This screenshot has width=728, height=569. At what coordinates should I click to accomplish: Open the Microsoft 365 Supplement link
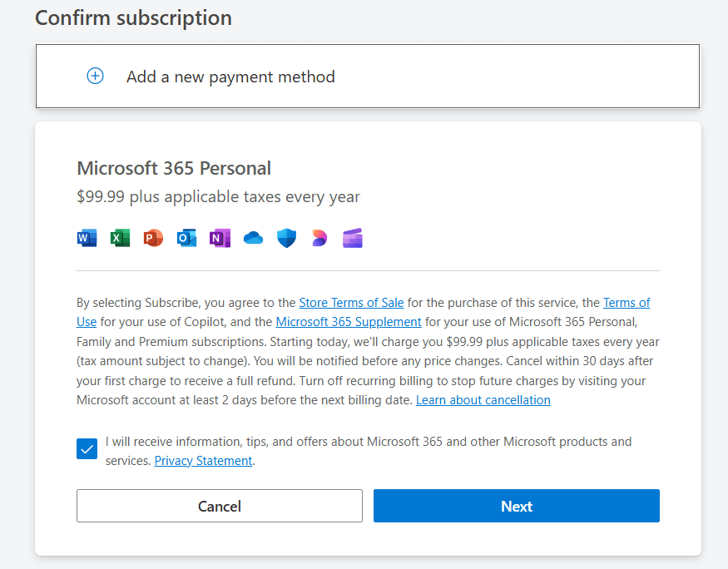(x=349, y=321)
